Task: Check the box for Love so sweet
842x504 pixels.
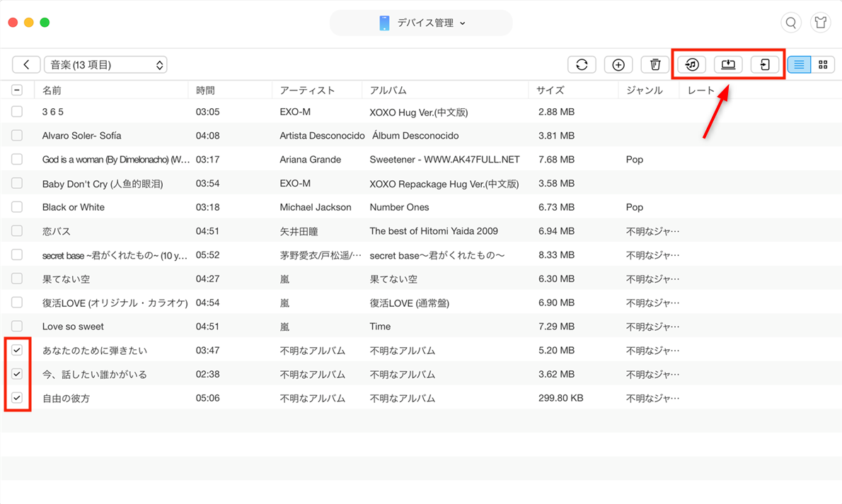Action: [17, 327]
